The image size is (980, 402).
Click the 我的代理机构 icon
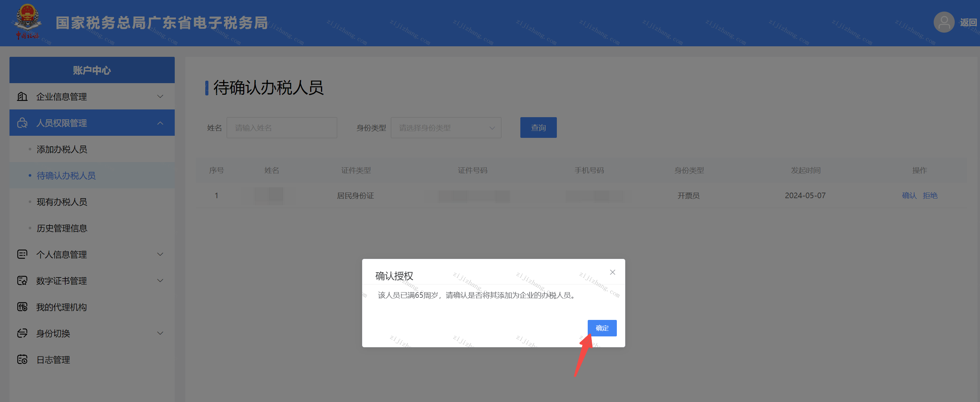22,307
